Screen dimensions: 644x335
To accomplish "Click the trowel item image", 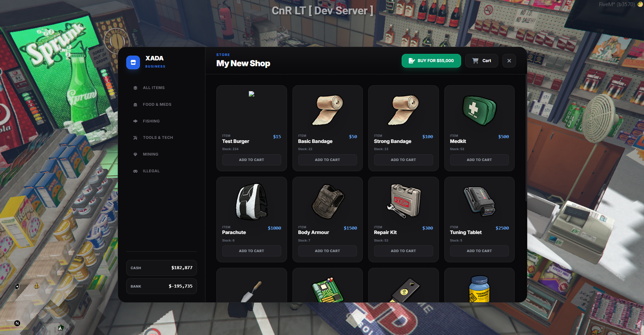I will [x=252, y=292].
